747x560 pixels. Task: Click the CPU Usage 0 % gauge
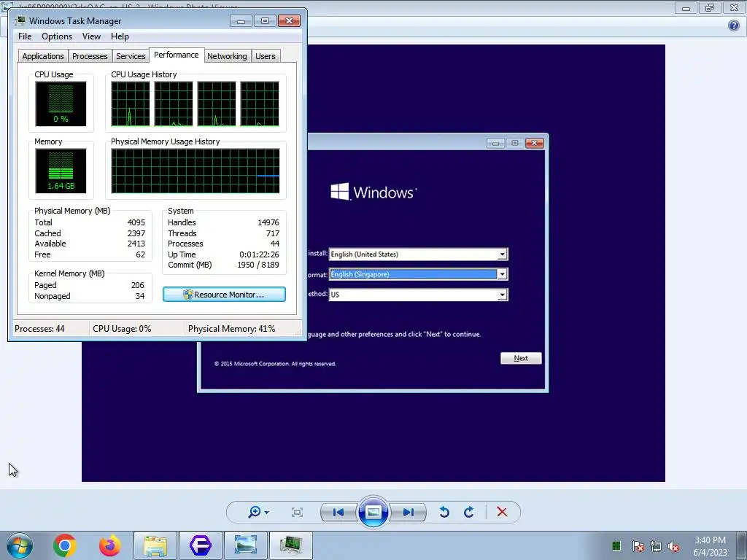pyautogui.click(x=61, y=104)
